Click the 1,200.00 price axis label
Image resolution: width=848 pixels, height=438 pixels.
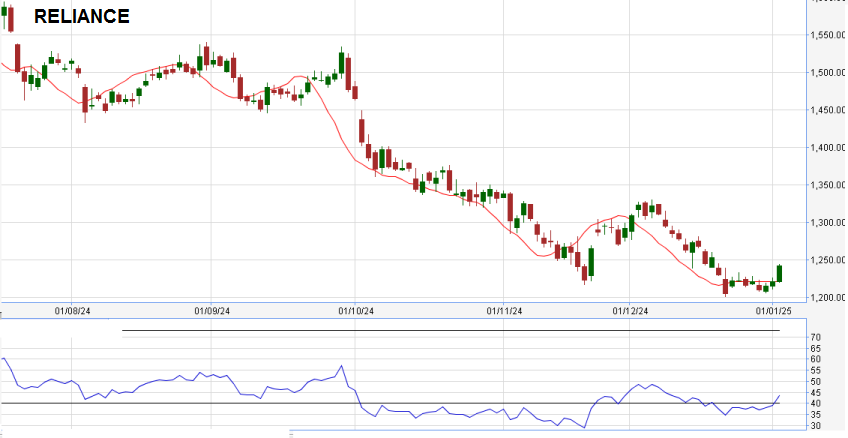coord(828,297)
